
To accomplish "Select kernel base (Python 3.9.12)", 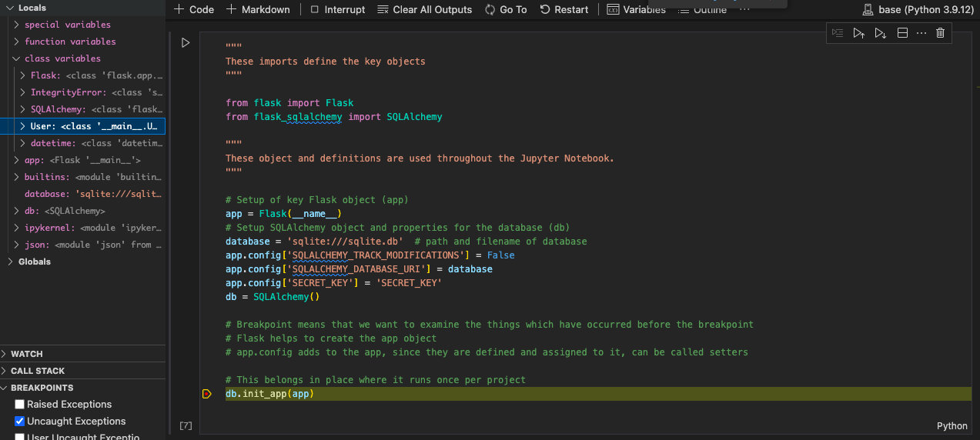I will pyautogui.click(x=918, y=9).
